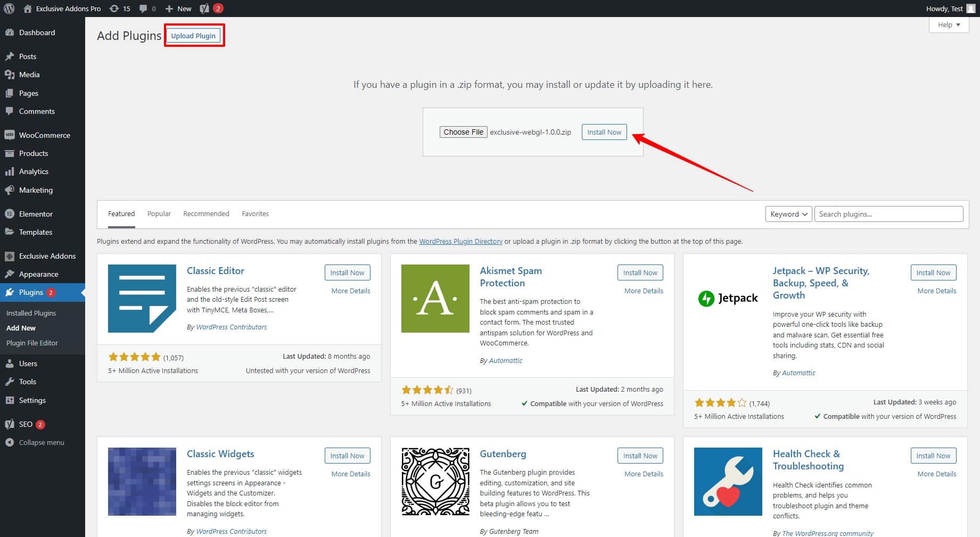The width and height of the screenshot is (980, 537).
Task: Click the Analytics bar chart icon
Action: click(10, 171)
